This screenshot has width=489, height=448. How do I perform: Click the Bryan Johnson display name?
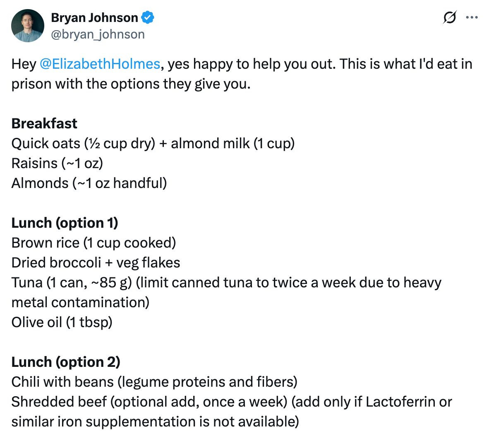(x=93, y=17)
